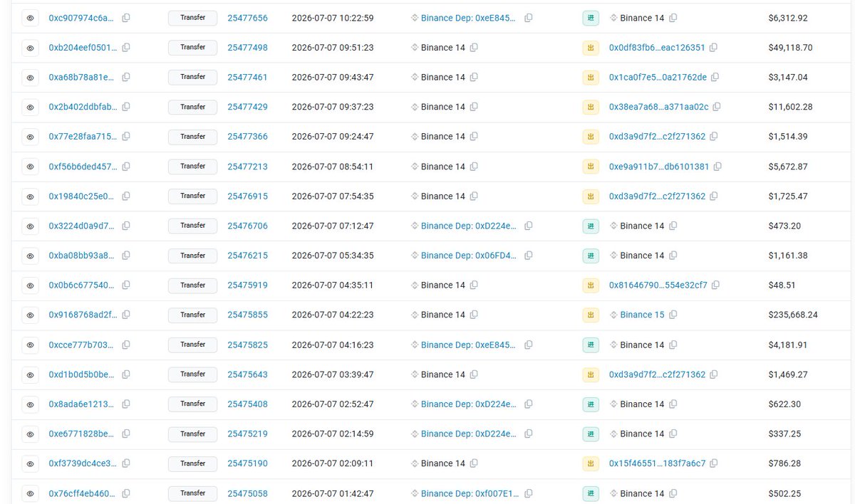Copy Binance 14 recipient in the $473.20 row
Screen dimensions: 855x504
pyautogui.click(x=673, y=226)
